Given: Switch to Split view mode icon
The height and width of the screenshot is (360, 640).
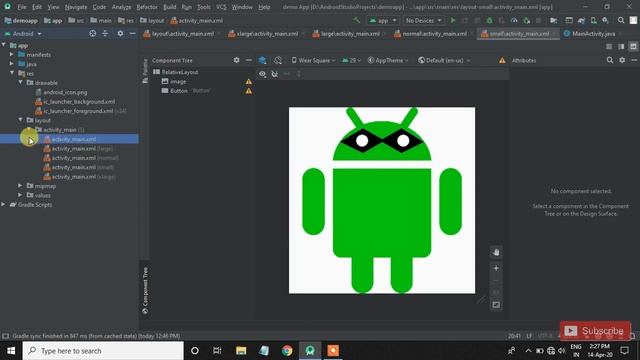Looking at the screenshot, I should tap(621, 47).
